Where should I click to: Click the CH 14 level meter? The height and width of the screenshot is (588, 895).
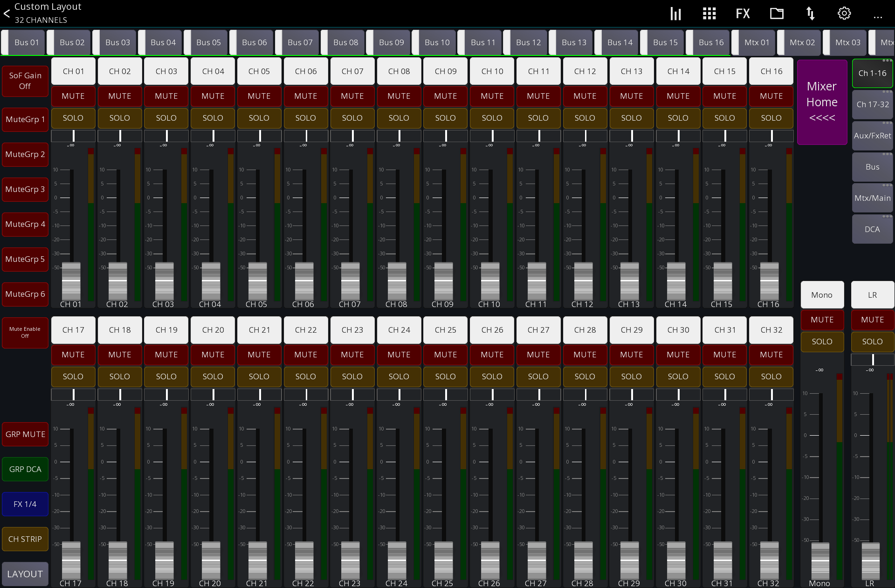(x=696, y=225)
